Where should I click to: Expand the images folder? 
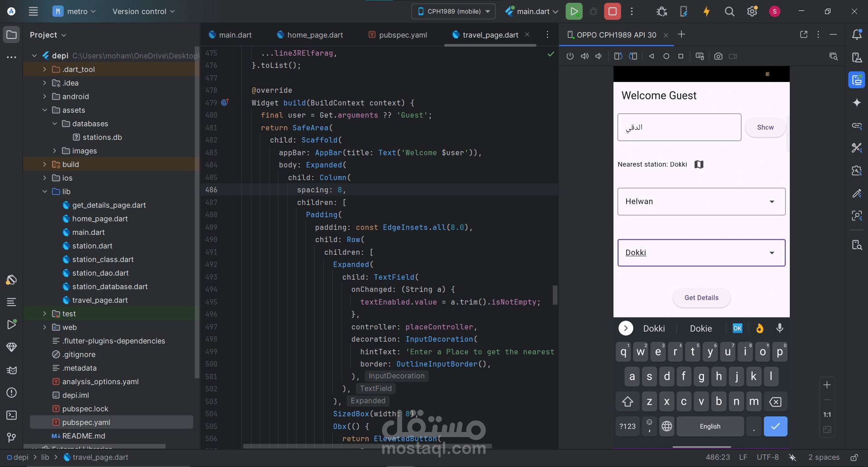pyautogui.click(x=54, y=151)
